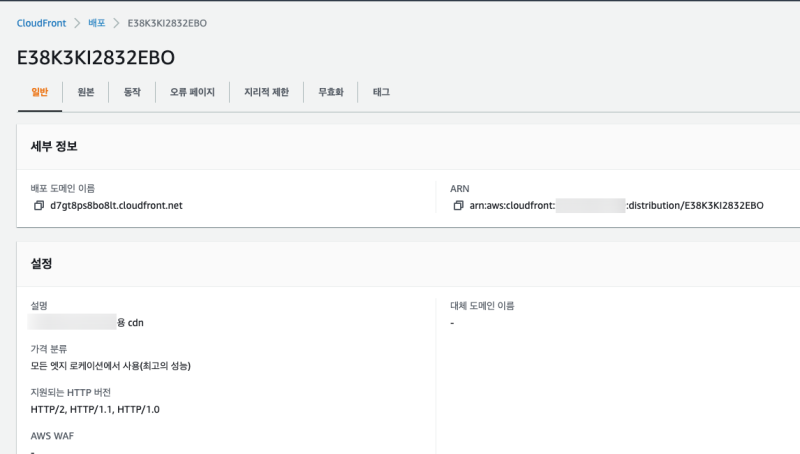Click the 배포 도메인 이름 label
This screenshot has width=800, height=454.
pyautogui.click(x=63, y=188)
